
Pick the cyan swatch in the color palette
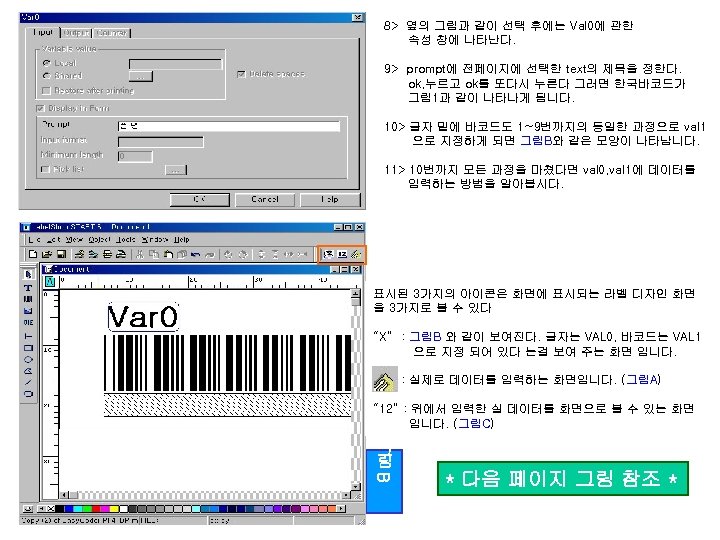[78, 509]
